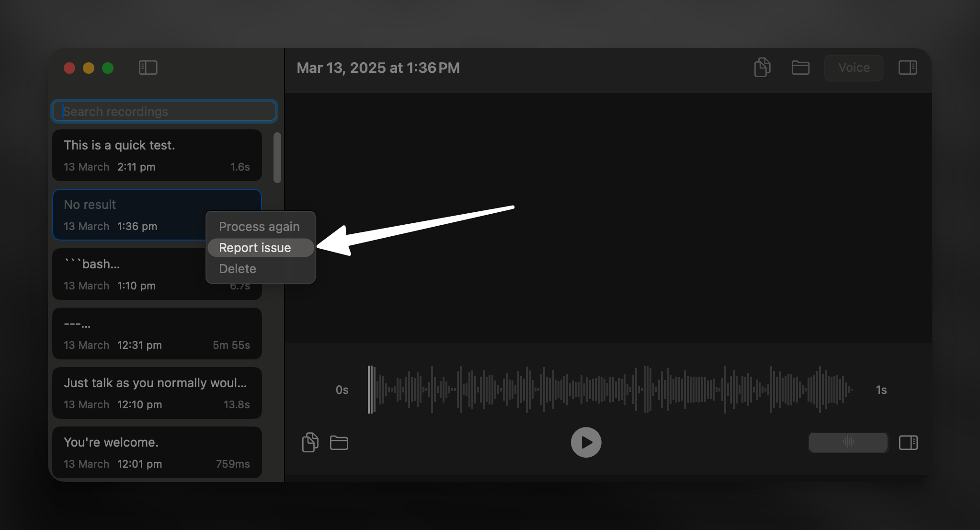Select the "---..." 5m 55s recording

[x=157, y=334]
